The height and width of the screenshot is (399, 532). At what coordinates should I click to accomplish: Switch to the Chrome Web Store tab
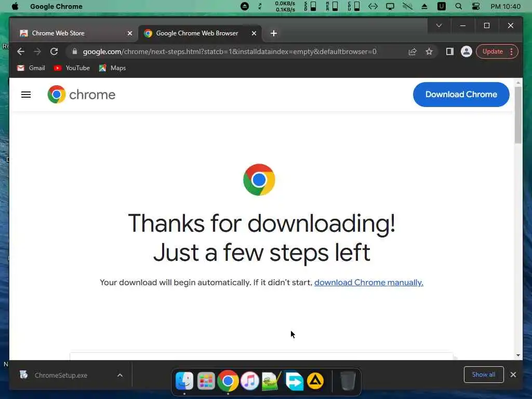pyautogui.click(x=76, y=33)
